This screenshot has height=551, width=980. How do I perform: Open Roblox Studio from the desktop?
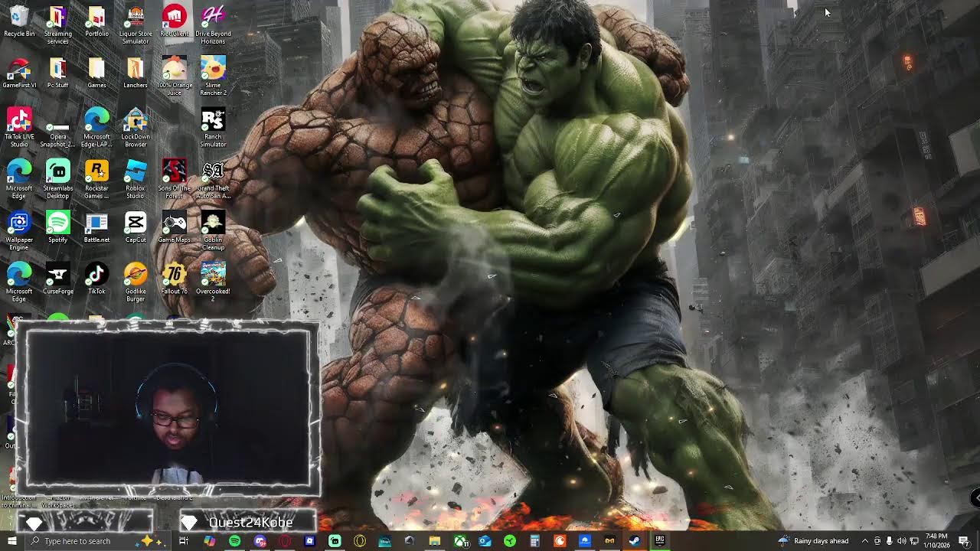click(136, 180)
